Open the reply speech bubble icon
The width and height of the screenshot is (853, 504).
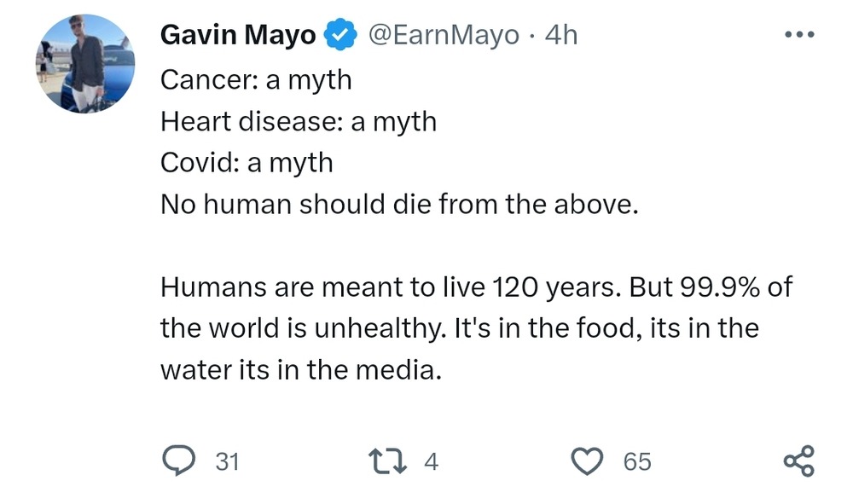coord(178,461)
